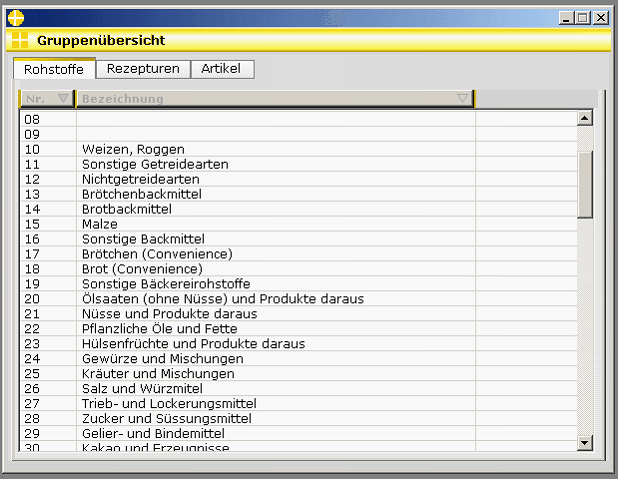The width and height of the screenshot is (619, 480).
Task: Select the row 'Sonstige Bäckereirohstoffe'
Action: (x=299, y=284)
